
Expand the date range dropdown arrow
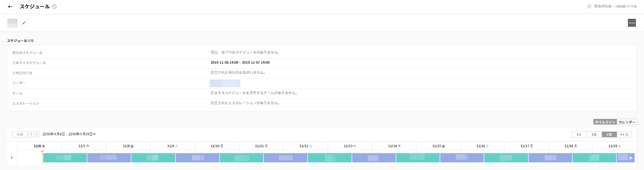[x=94, y=134]
